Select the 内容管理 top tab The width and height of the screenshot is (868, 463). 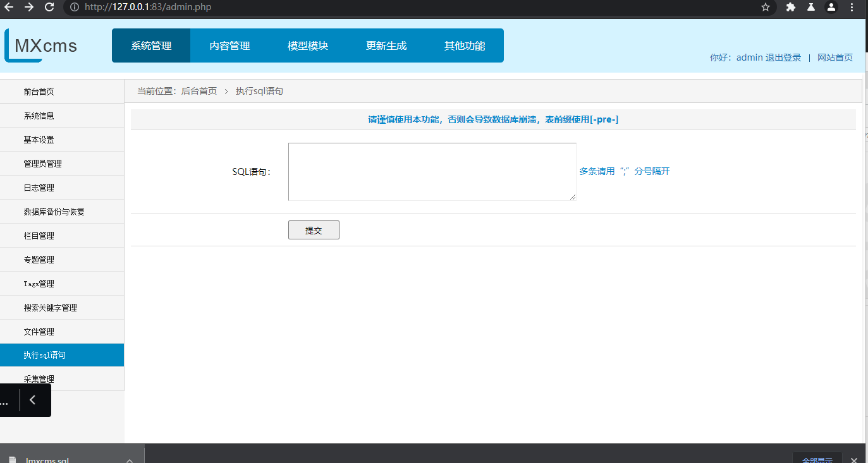click(229, 45)
